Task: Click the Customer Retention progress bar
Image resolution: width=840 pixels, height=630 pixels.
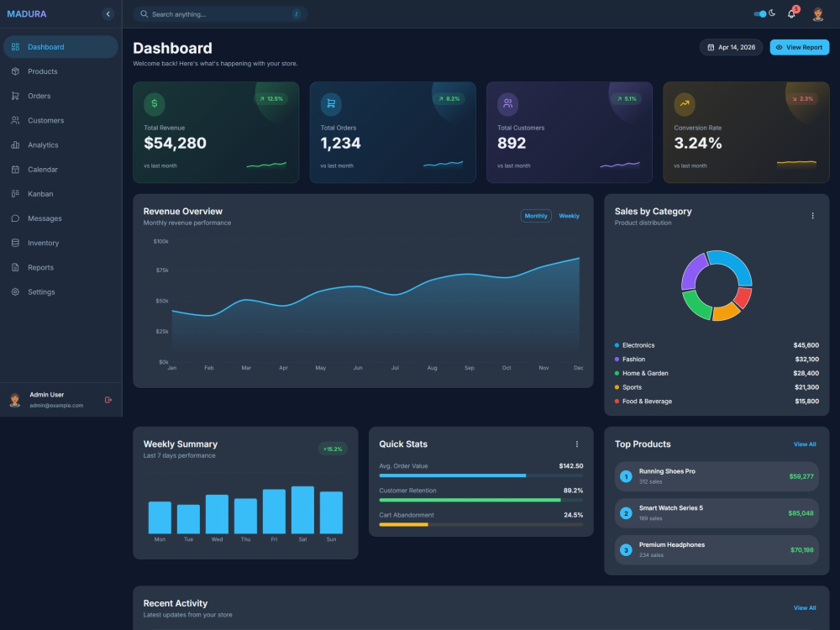Action: (x=481, y=501)
